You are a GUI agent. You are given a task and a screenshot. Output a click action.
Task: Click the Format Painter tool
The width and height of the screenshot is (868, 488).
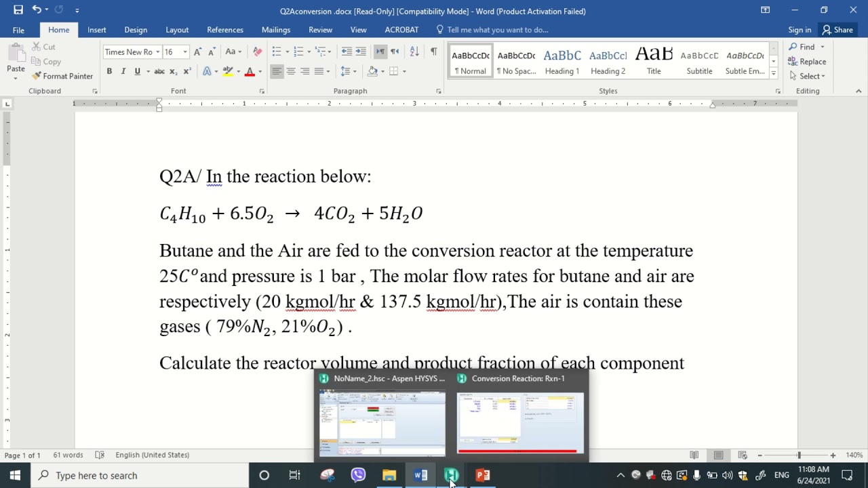62,76
